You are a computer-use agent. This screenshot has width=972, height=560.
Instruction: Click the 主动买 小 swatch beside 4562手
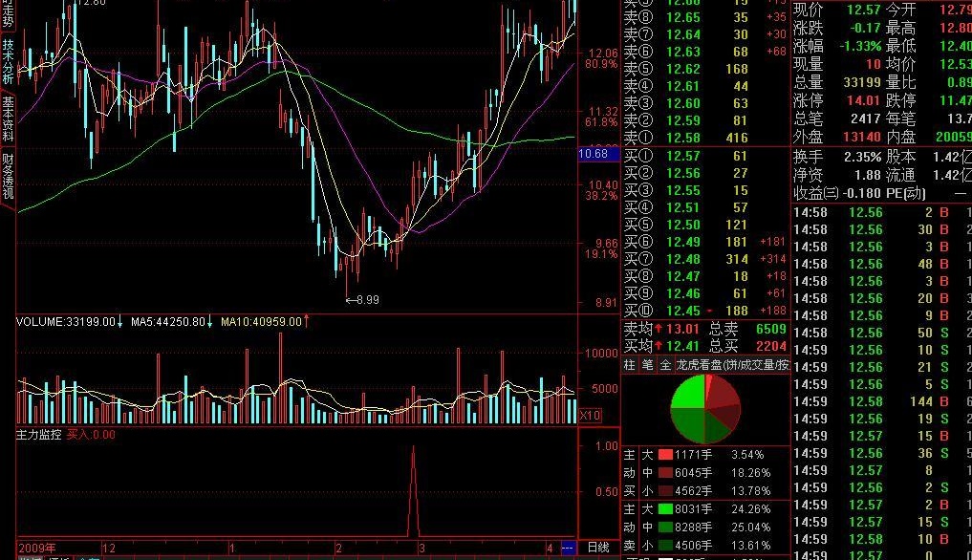[665, 490]
